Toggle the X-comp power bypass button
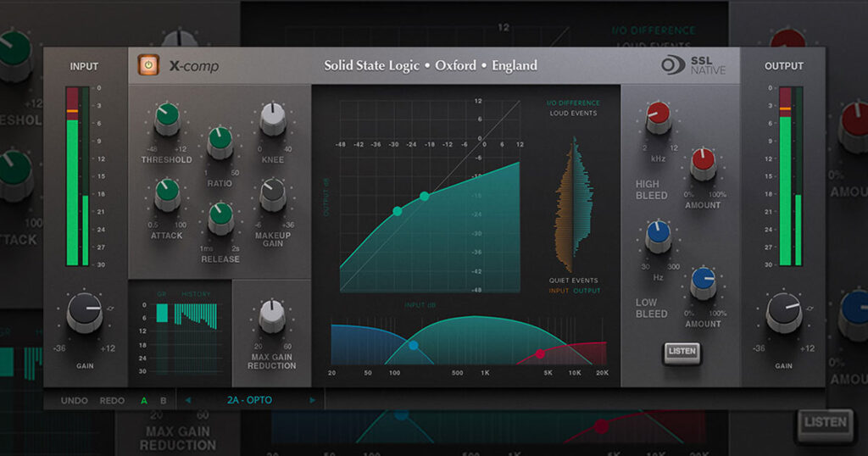 pos(148,65)
